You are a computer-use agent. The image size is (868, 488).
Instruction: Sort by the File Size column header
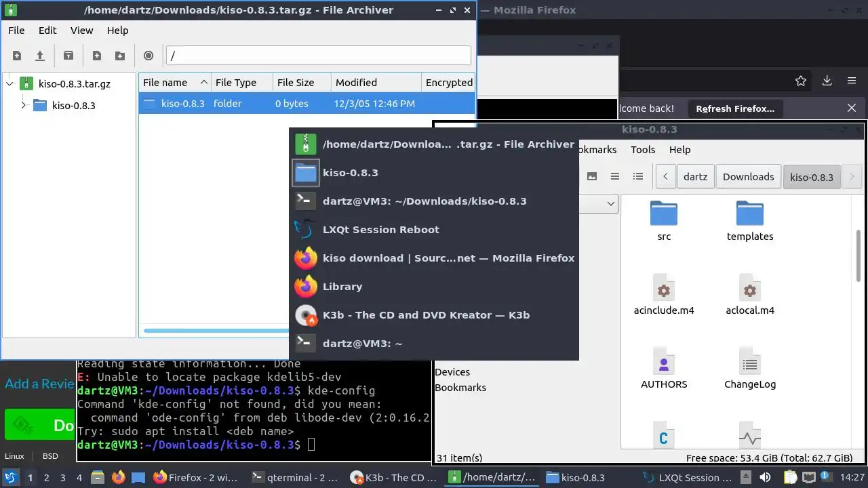point(302,83)
